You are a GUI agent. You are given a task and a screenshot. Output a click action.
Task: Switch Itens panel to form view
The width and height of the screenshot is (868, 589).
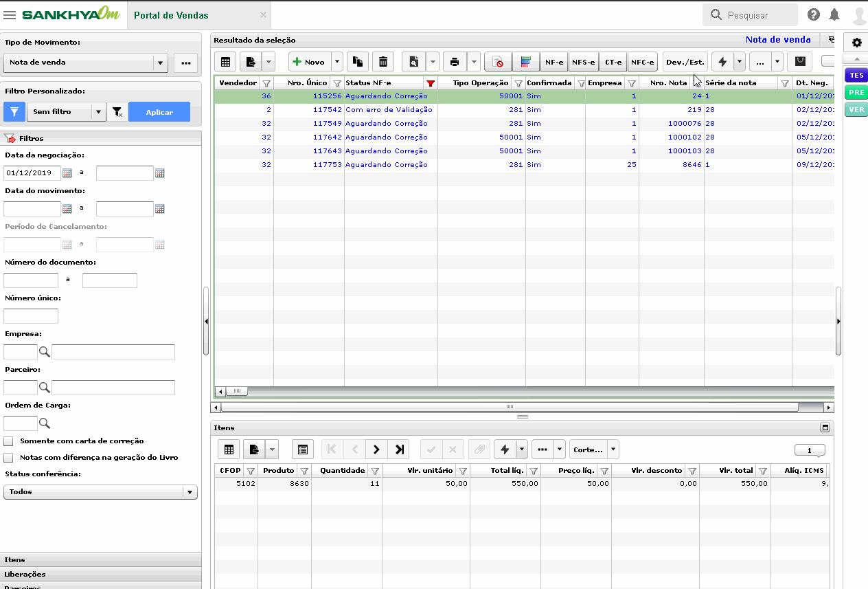(x=303, y=449)
